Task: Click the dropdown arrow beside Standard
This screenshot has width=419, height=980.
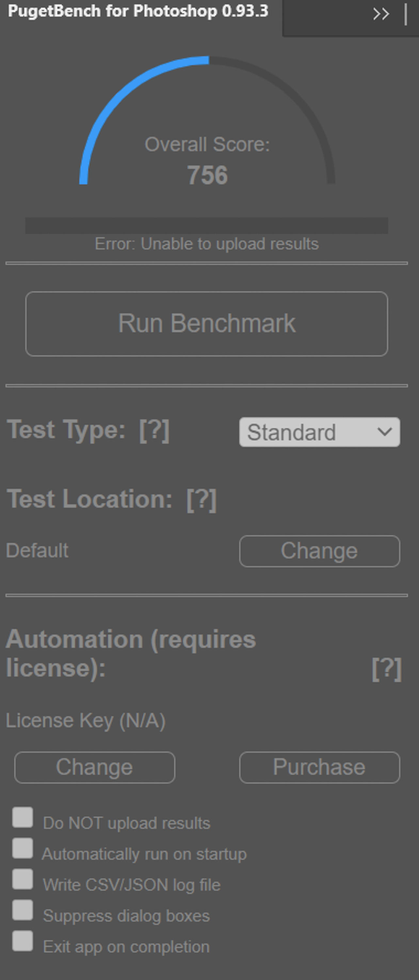Action: tap(385, 432)
